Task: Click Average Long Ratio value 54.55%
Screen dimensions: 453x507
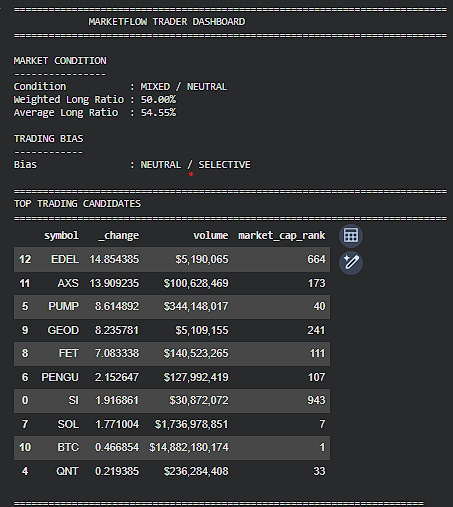Action: click(x=158, y=113)
